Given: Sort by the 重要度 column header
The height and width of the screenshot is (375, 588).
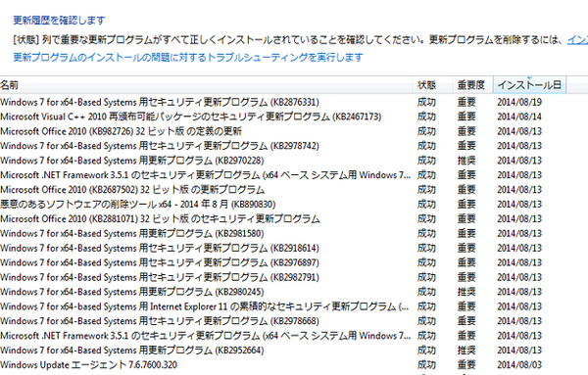Looking at the screenshot, I should tap(471, 85).
